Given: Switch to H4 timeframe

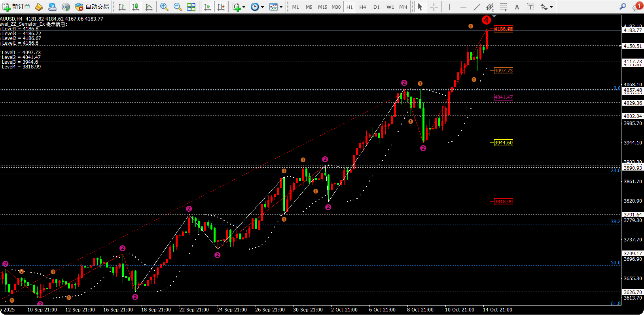Looking at the screenshot, I should click(362, 7).
